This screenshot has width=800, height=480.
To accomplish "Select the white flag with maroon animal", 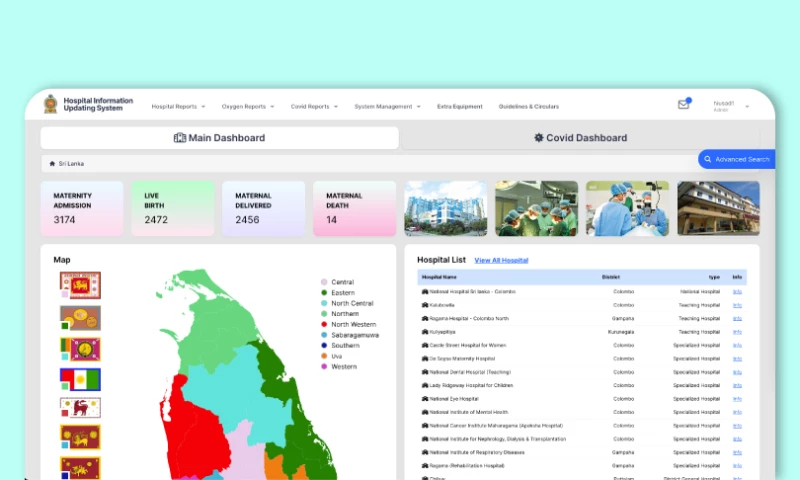I will 80,408.
